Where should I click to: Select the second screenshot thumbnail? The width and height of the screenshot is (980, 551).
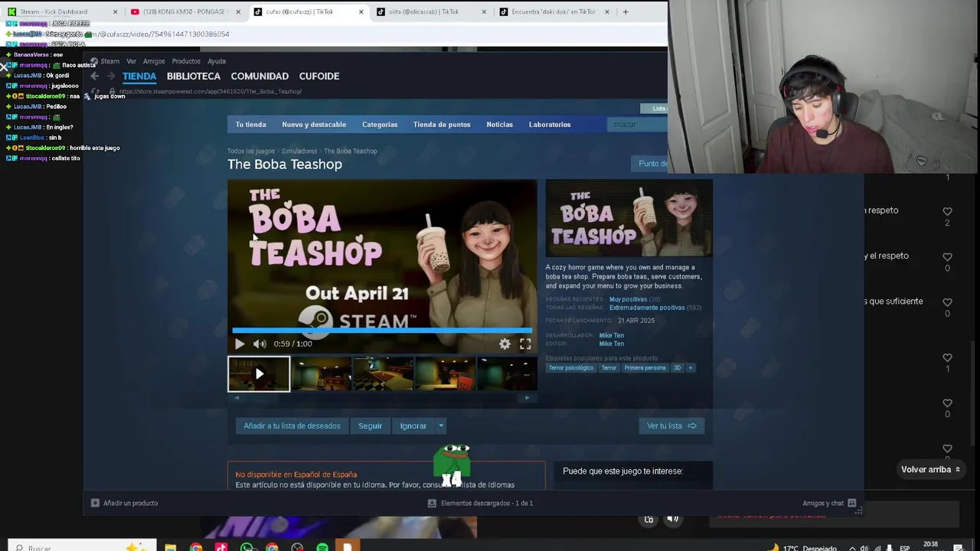(x=384, y=374)
